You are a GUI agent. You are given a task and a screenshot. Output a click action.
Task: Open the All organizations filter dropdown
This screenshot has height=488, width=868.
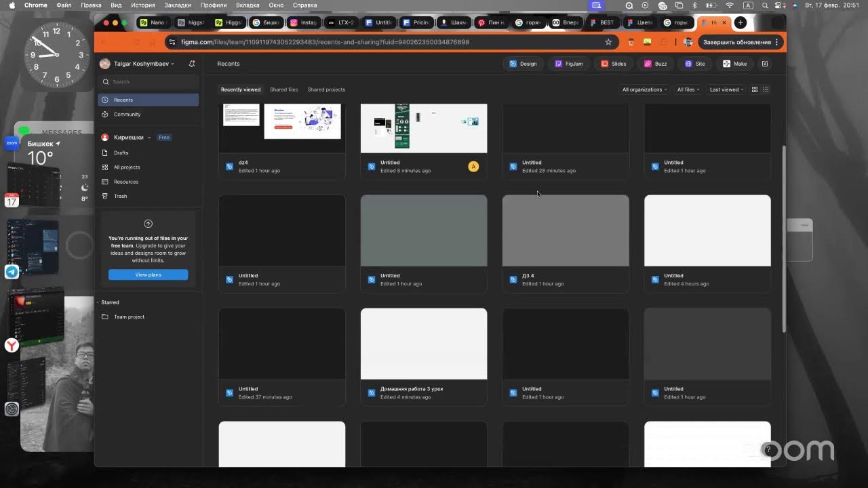click(x=644, y=89)
